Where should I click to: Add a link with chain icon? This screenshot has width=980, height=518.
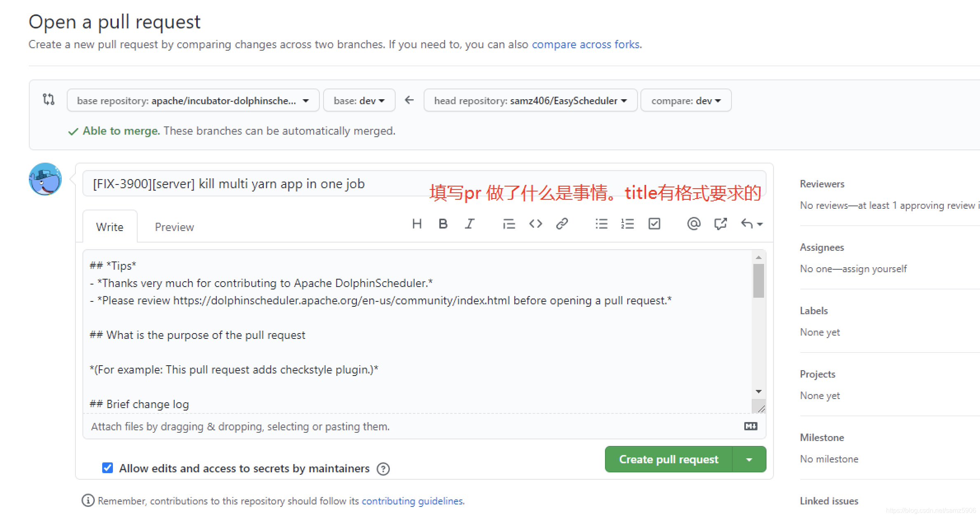tap(562, 224)
